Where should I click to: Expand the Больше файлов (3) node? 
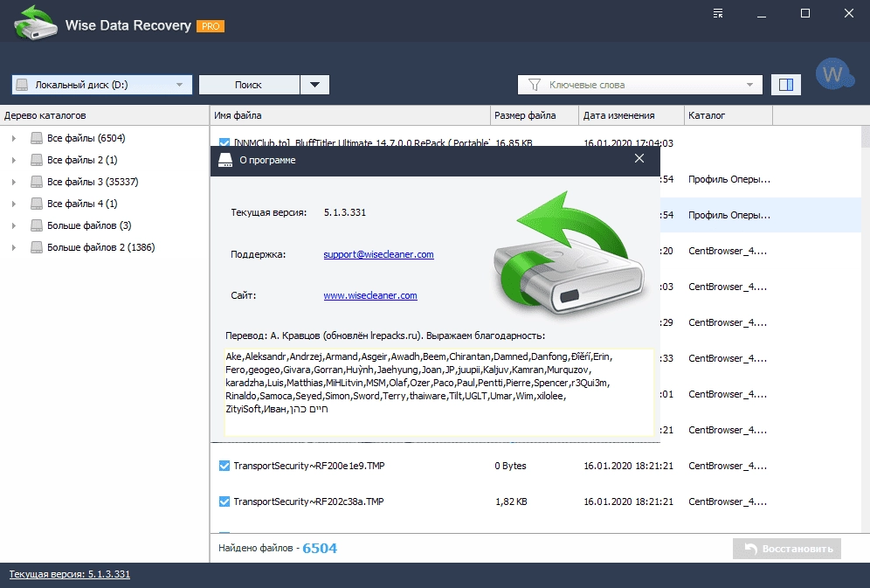[x=14, y=225]
